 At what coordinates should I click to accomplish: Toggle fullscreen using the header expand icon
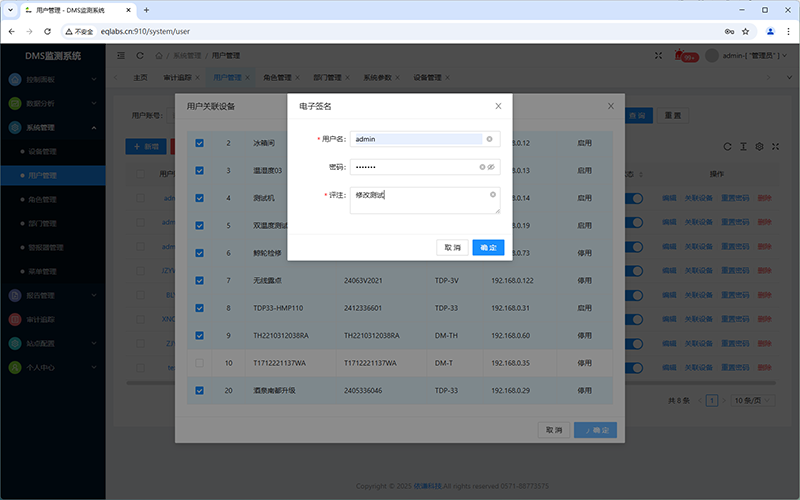(x=658, y=56)
